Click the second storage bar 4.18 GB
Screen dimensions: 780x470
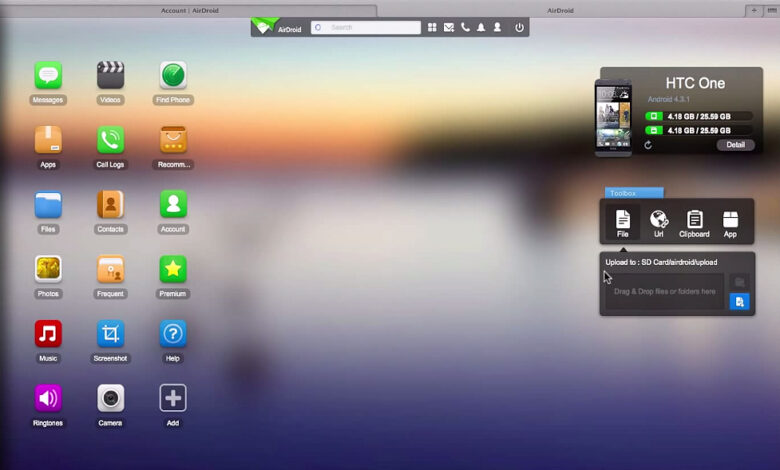(x=698, y=130)
